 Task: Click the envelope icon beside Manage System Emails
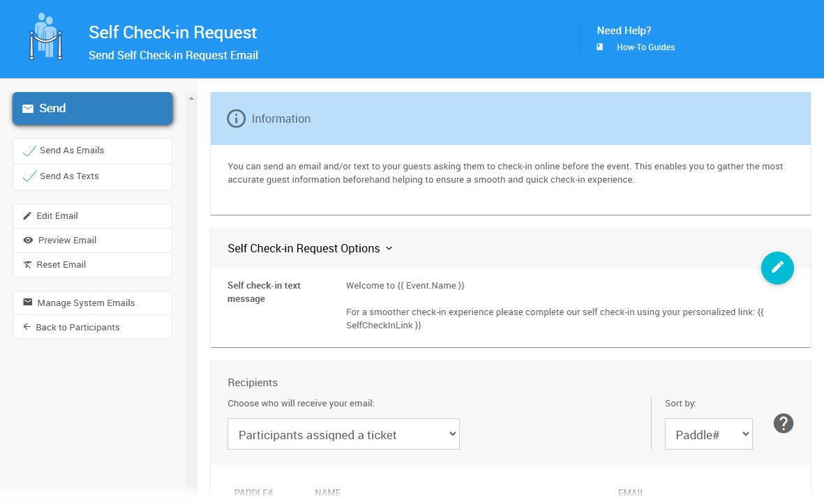pos(28,303)
